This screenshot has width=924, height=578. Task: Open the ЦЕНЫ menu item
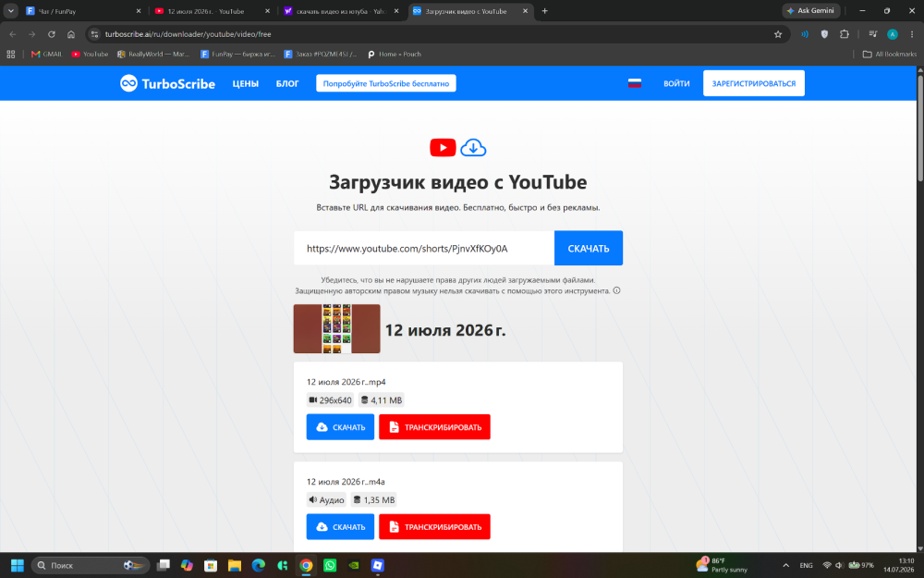(x=245, y=84)
